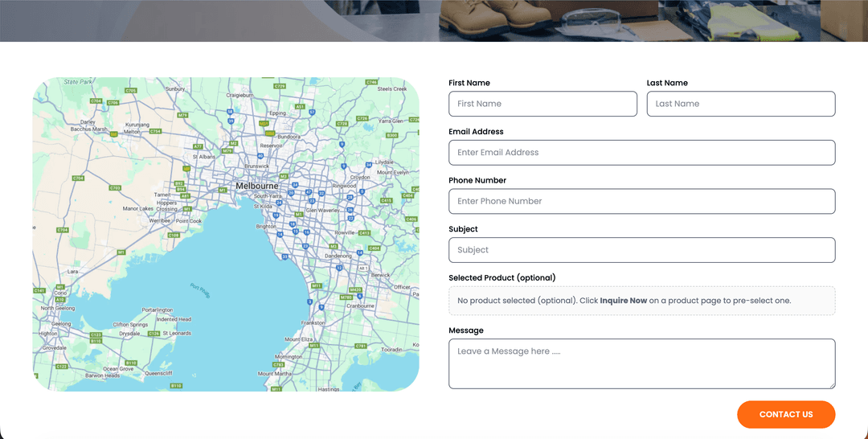Click the Leave a Message textarea

coord(641,363)
